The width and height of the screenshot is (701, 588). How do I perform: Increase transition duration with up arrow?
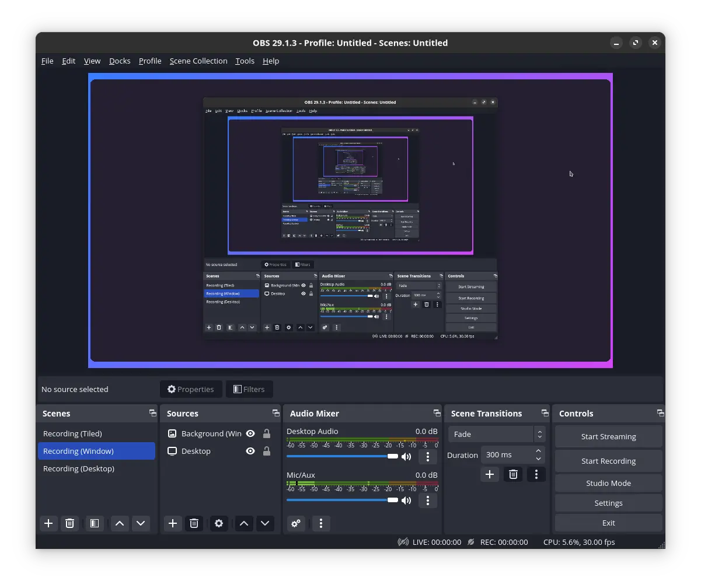(x=539, y=451)
